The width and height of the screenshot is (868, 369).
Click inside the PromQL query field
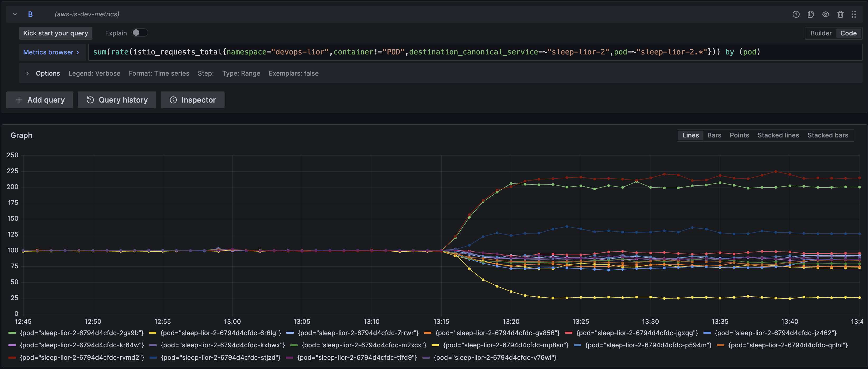[x=475, y=52]
